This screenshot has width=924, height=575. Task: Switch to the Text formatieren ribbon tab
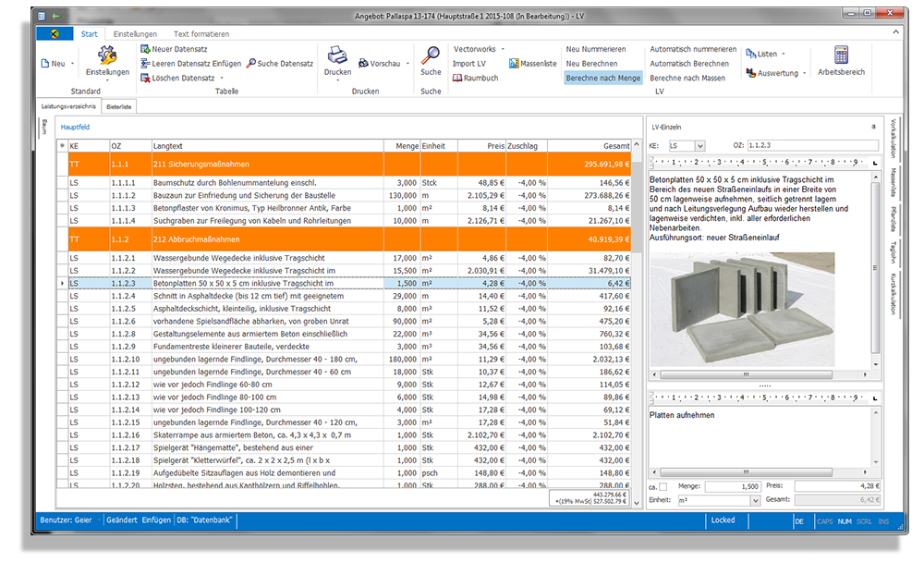(201, 34)
